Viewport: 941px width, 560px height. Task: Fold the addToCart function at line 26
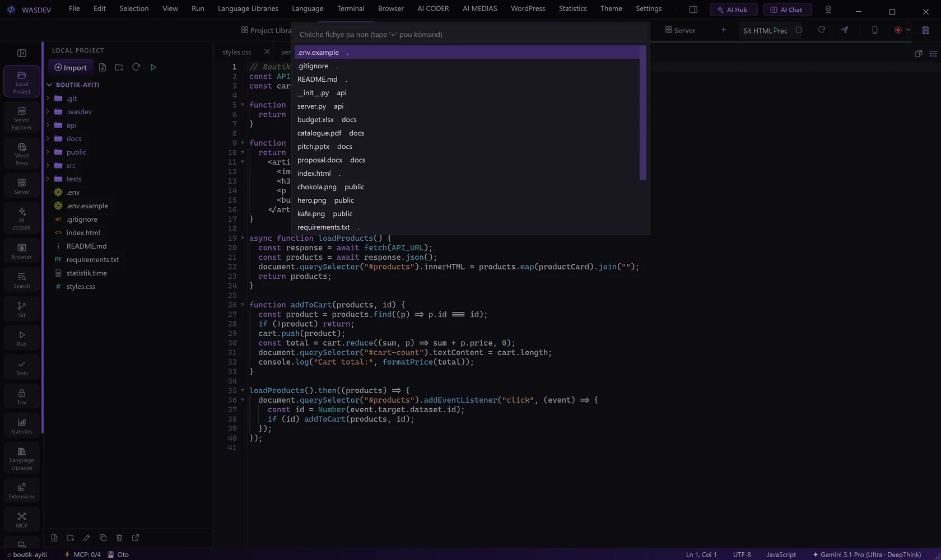point(243,305)
